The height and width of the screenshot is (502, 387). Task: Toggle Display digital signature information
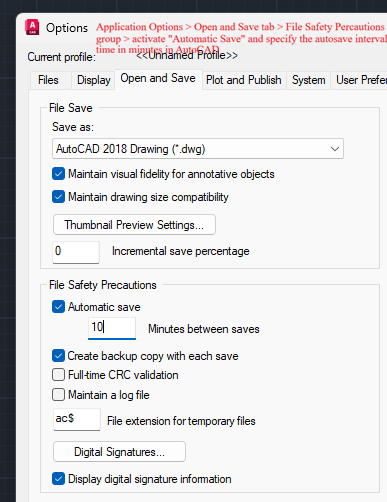pos(58,479)
